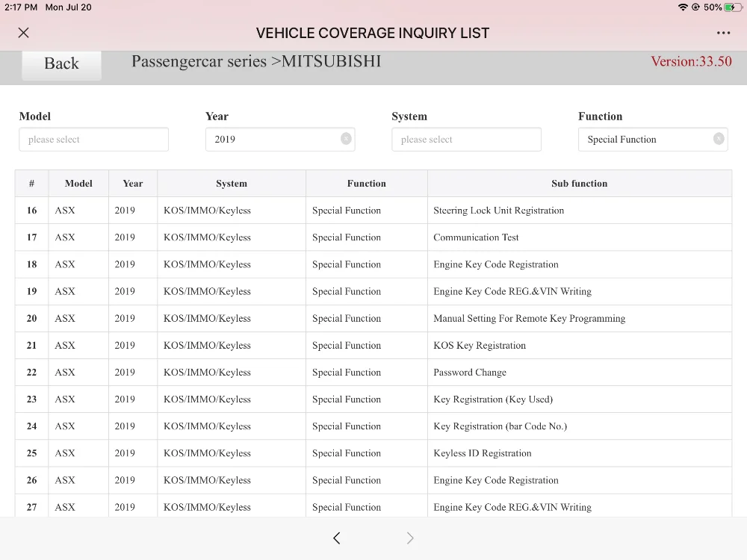Tap the status bar clock showing 2:17 PM
This screenshot has height=560, width=747.
21,7
